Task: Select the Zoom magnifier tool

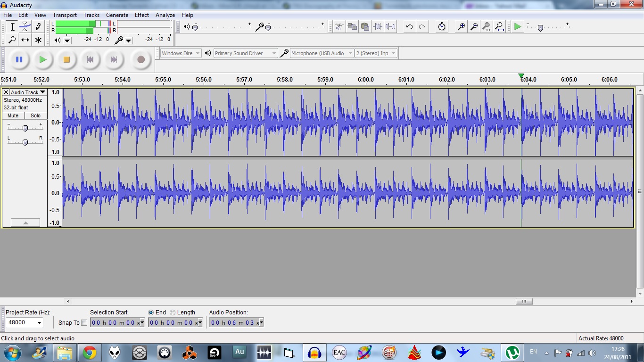Action: click(x=12, y=40)
